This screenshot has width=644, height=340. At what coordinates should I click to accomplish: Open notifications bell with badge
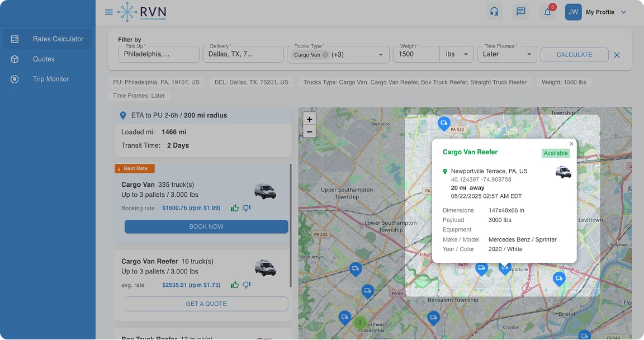pyautogui.click(x=548, y=12)
